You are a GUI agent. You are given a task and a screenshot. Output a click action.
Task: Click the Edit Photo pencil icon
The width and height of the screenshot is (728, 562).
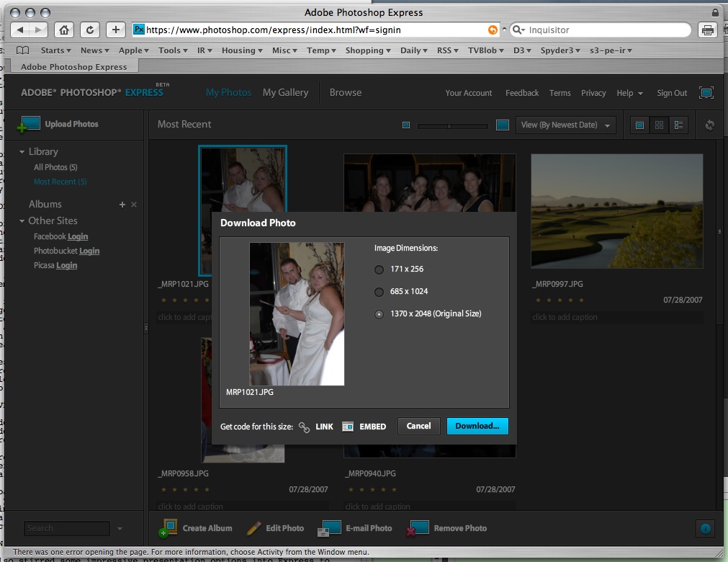tap(253, 528)
